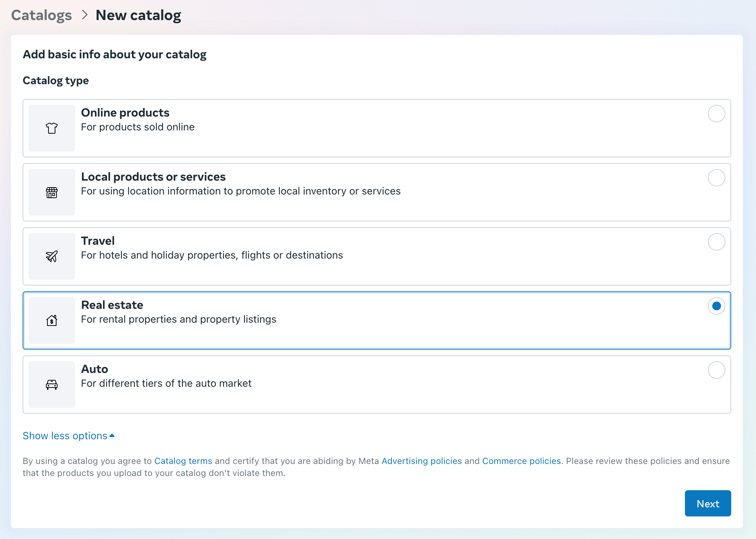Select the Online products radio button
This screenshot has height=539, width=756.
[x=716, y=114]
